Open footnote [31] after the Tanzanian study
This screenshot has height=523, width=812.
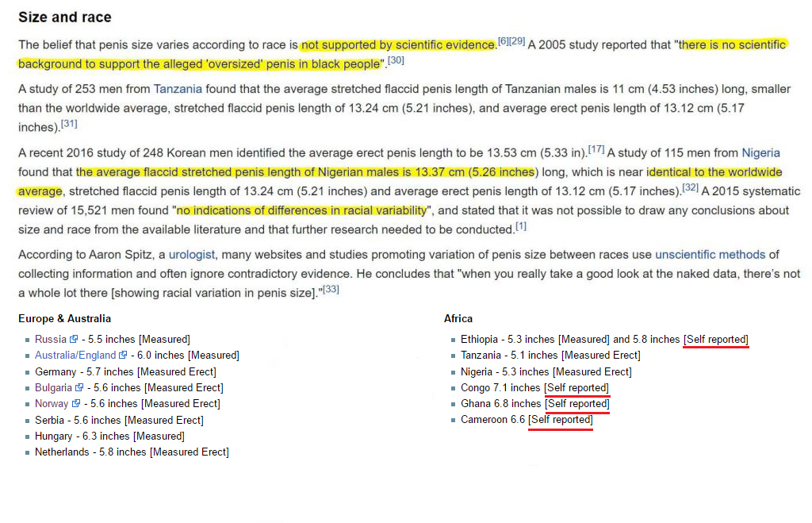(69, 124)
